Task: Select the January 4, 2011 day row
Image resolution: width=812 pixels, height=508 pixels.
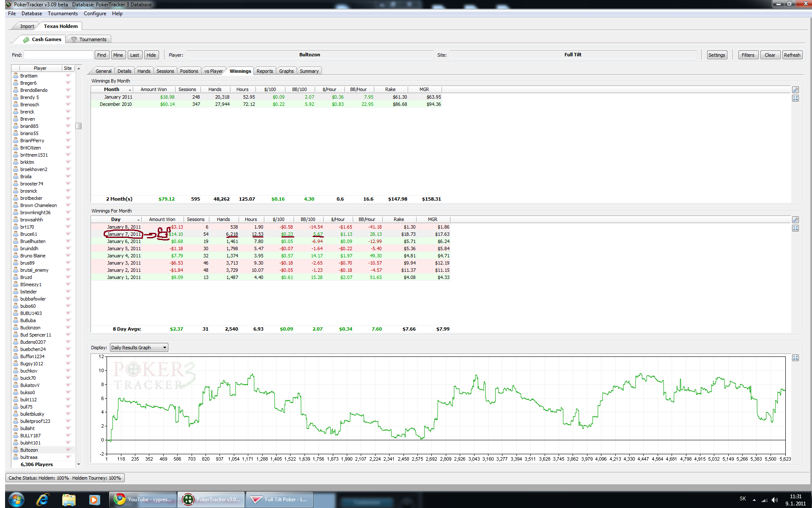Action: (271, 256)
